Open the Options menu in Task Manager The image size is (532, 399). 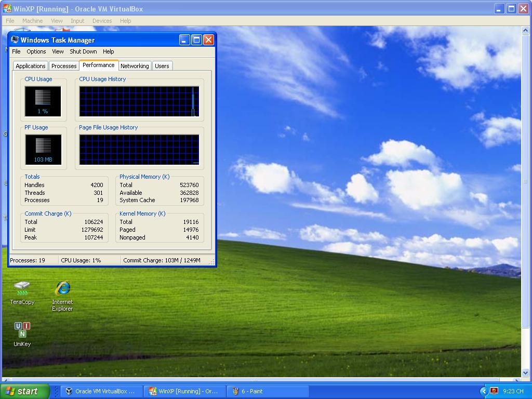pos(36,51)
